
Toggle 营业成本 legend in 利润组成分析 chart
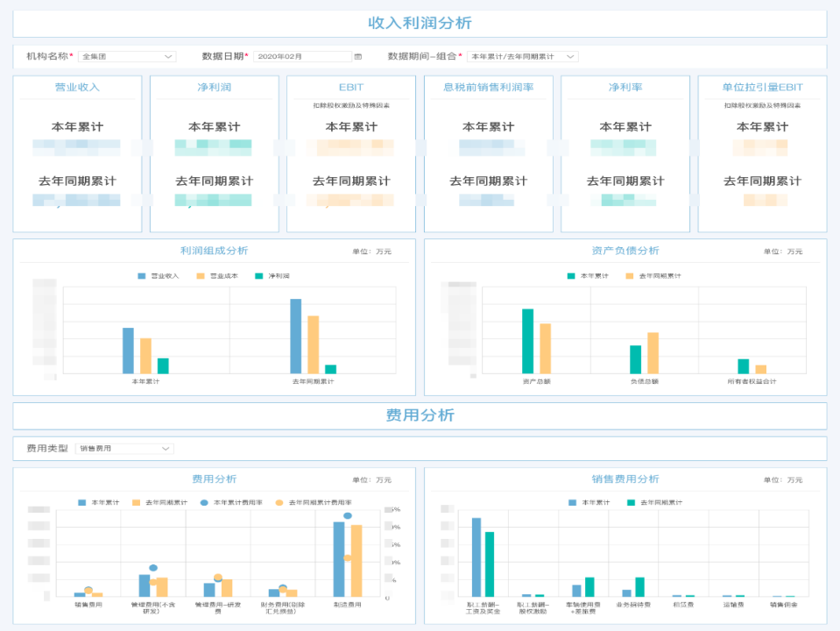coord(201,276)
